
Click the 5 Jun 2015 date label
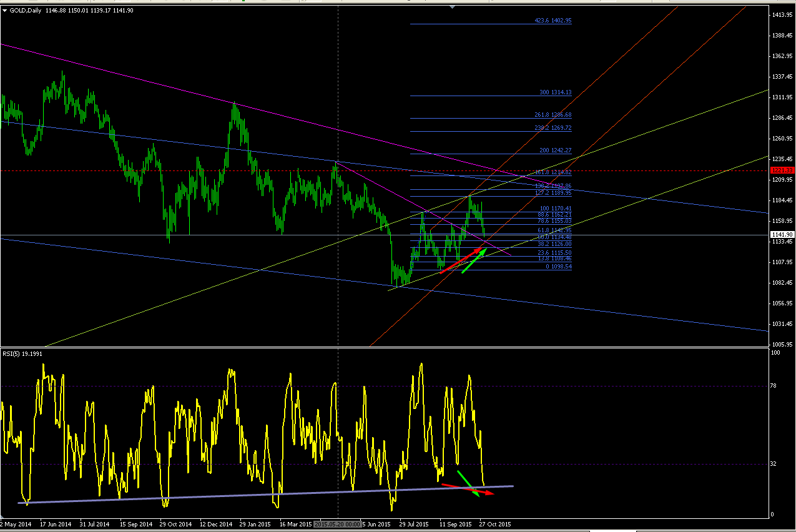click(376, 525)
